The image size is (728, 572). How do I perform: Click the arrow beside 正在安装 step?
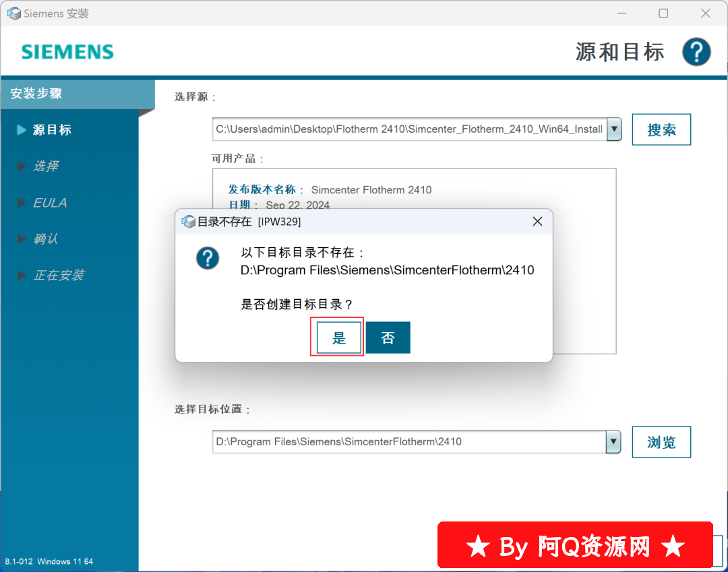point(22,275)
